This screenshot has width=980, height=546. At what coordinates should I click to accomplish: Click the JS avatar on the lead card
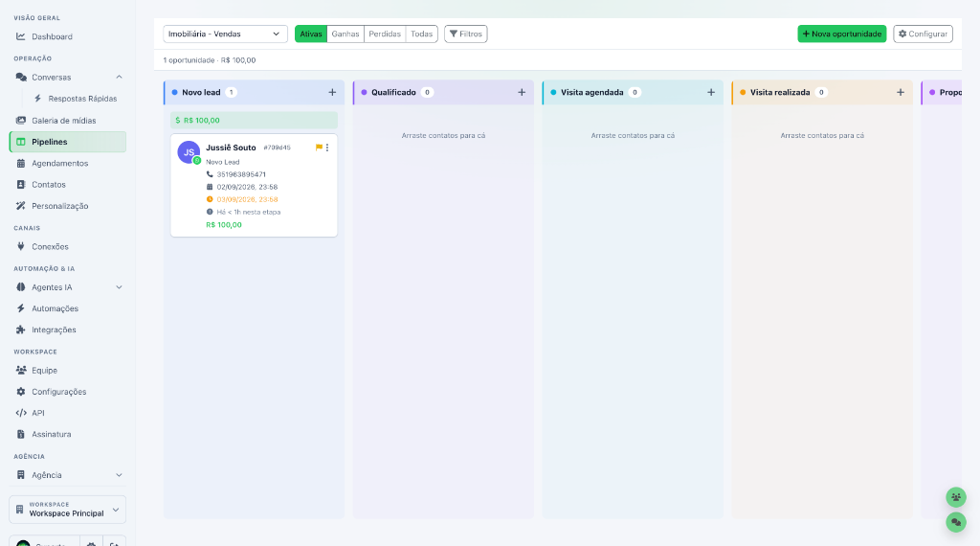[x=189, y=152]
